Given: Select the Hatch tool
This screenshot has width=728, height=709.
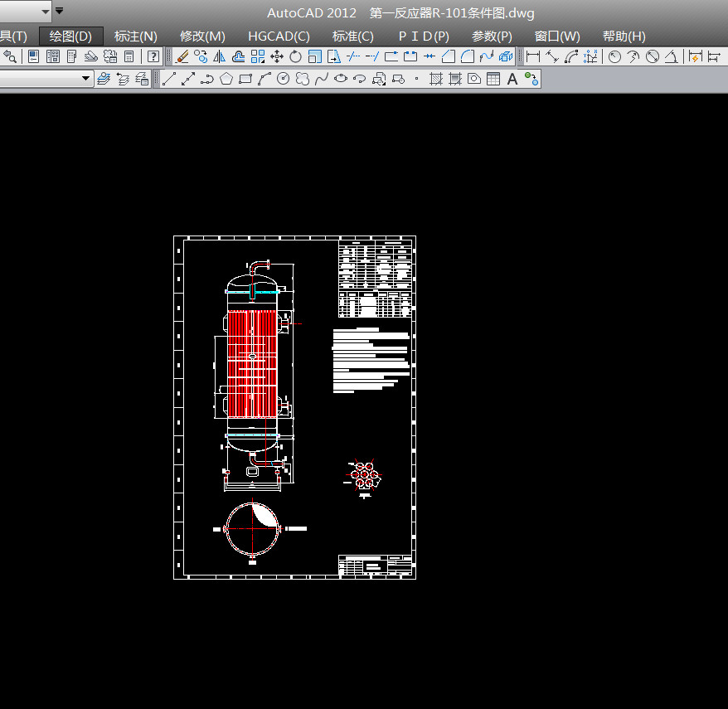Looking at the screenshot, I should [x=435, y=79].
